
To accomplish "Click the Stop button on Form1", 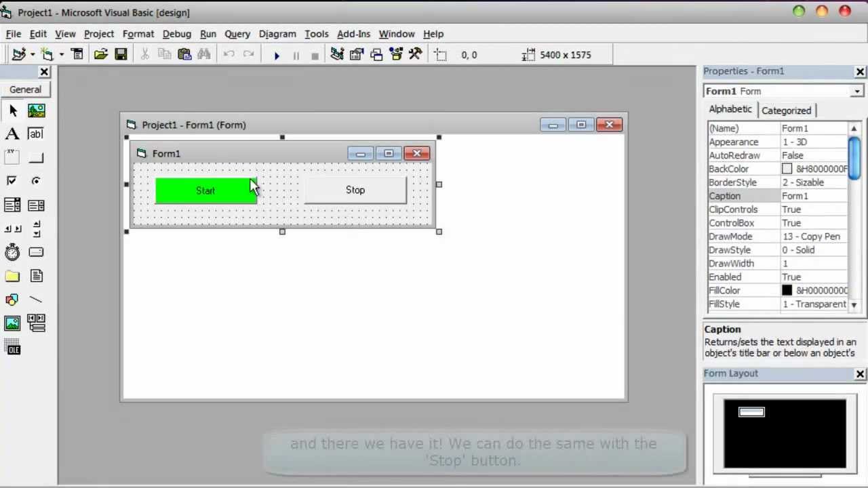I will pos(355,190).
